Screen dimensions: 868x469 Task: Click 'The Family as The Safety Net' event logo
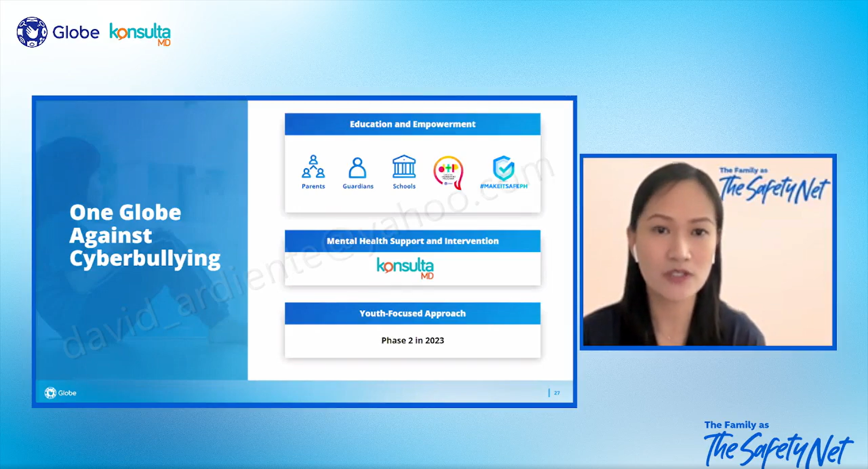click(x=778, y=444)
